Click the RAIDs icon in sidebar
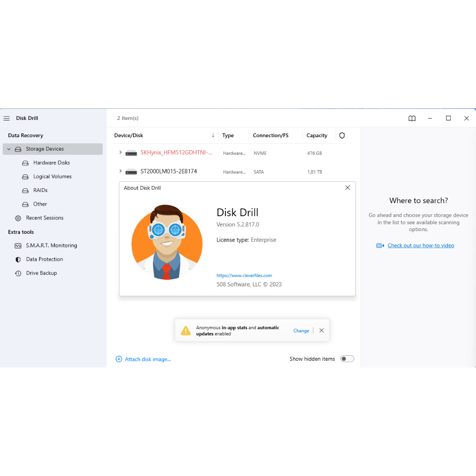The width and height of the screenshot is (476, 476). pyautogui.click(x=26, y=191)
